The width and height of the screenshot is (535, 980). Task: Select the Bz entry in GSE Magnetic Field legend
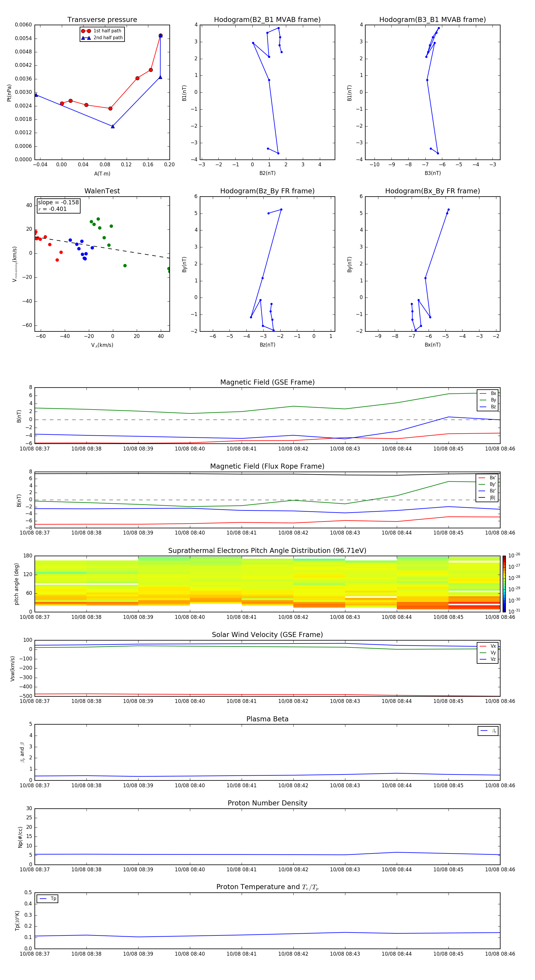pos(488,407)
